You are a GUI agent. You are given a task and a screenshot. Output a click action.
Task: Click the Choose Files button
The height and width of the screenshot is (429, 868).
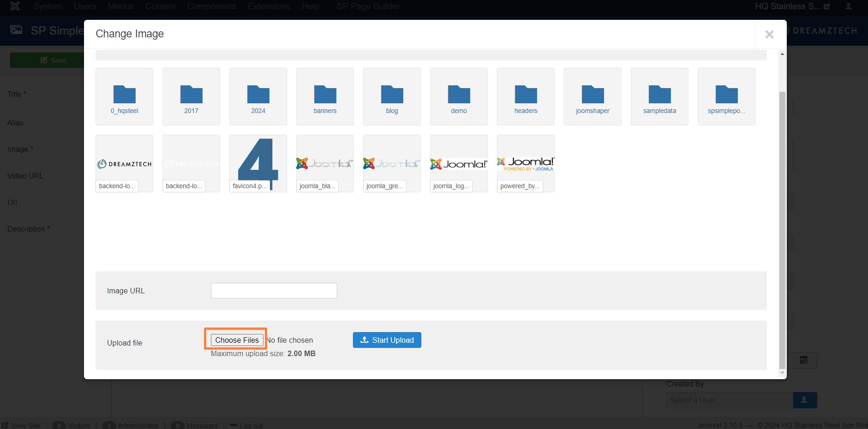[x=237, y=340]
